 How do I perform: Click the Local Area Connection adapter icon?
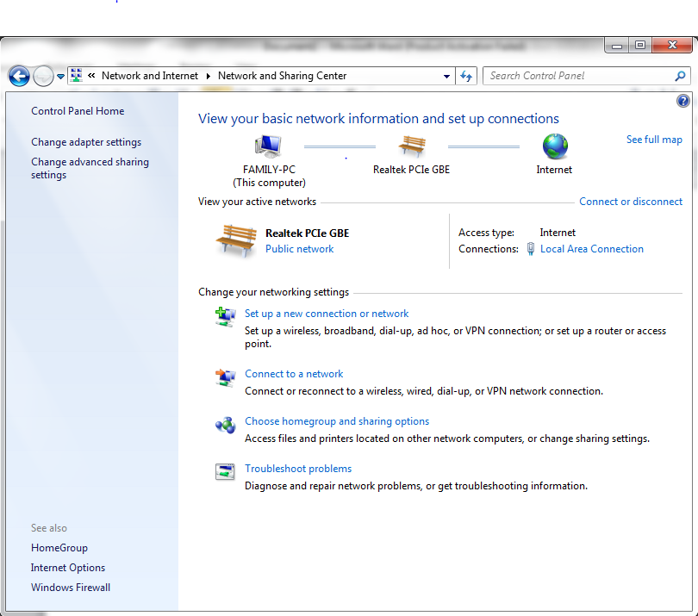(530, 249)
